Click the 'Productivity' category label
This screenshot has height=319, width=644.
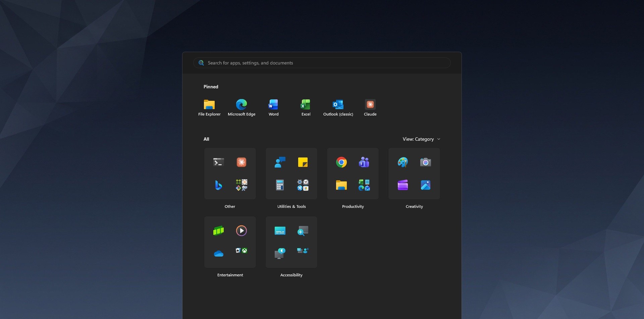coord(353,207)
